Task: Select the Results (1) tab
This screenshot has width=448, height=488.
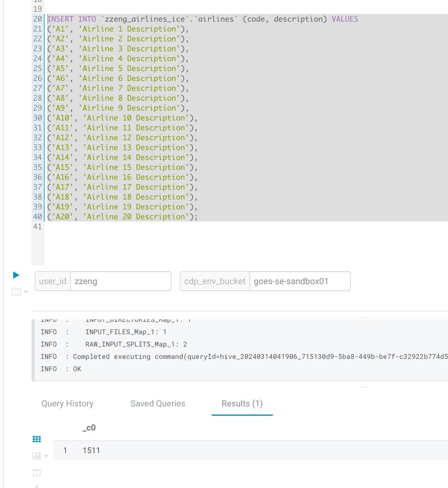Action: [242, 403]
